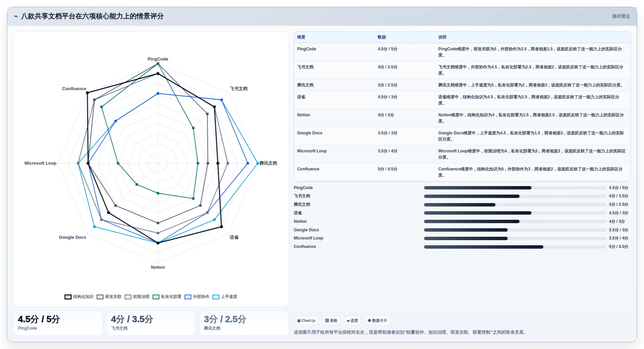This screenshot has height=349, width=644.
Task: Click 飞书文档 row name in the table
Action: [x=305, y=67]
